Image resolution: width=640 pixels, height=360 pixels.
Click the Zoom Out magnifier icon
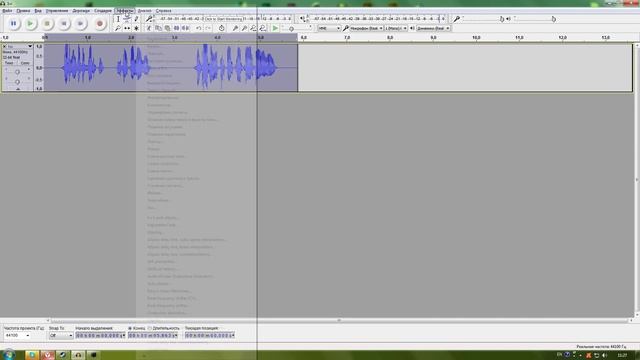[x=244, y=28]
